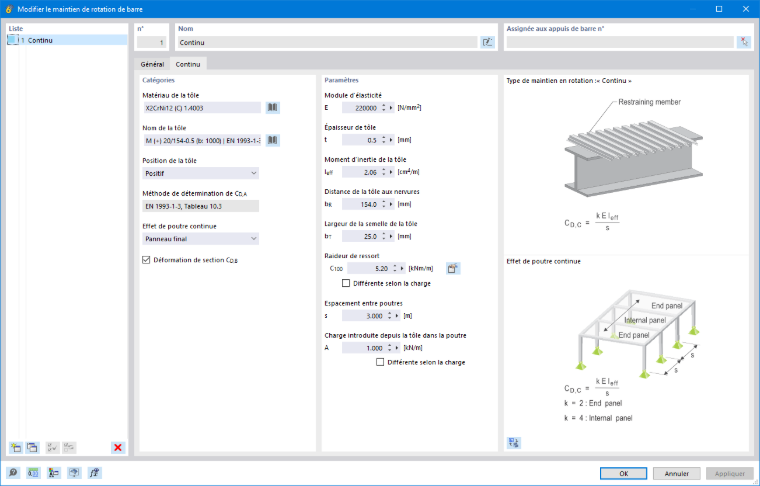Image resolution: width=760 pixels, height=486 pixels.
Task: Select the Continu tab
Action: click(x=188, y=64)
